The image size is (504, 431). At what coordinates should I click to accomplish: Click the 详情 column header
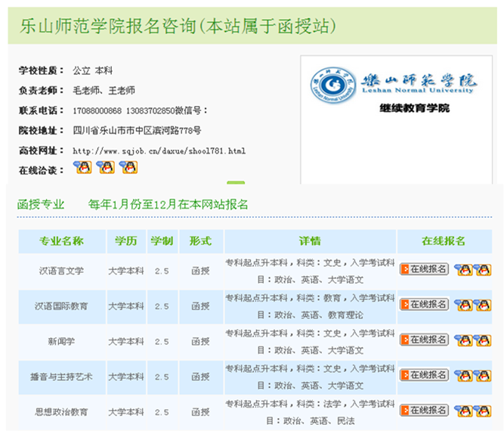tap(310, 241)
